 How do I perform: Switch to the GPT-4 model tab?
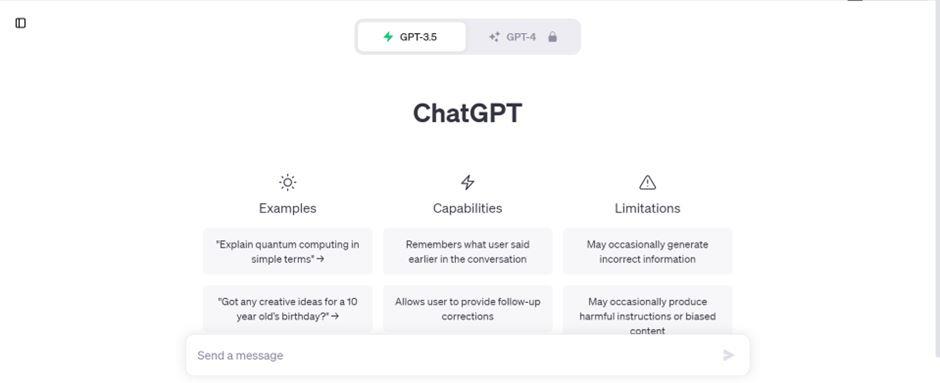(x=523, y=37)
